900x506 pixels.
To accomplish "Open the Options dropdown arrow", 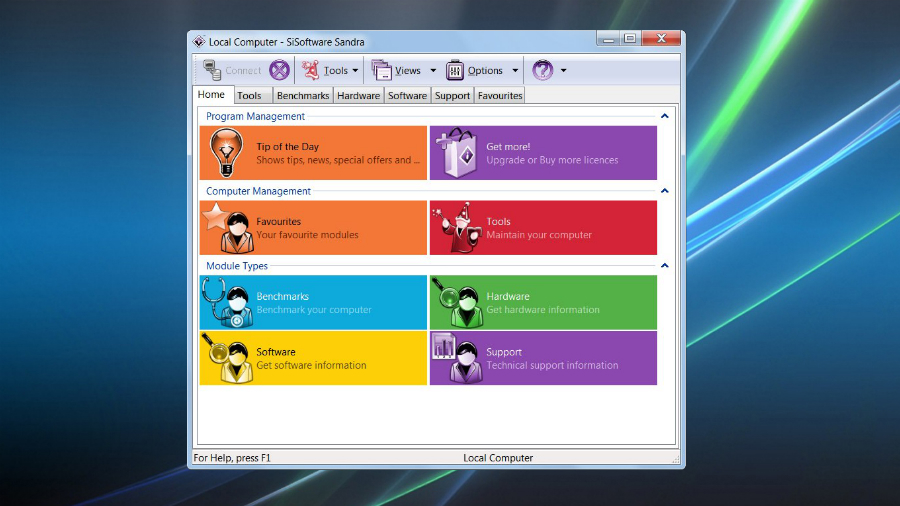I will point(515,71).
